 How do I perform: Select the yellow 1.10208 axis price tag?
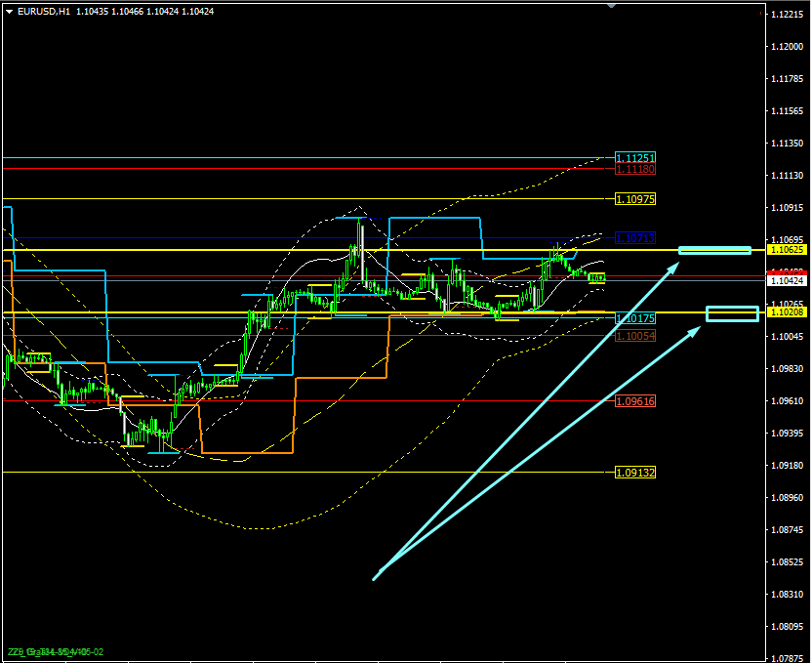click(x=788, y=311)
